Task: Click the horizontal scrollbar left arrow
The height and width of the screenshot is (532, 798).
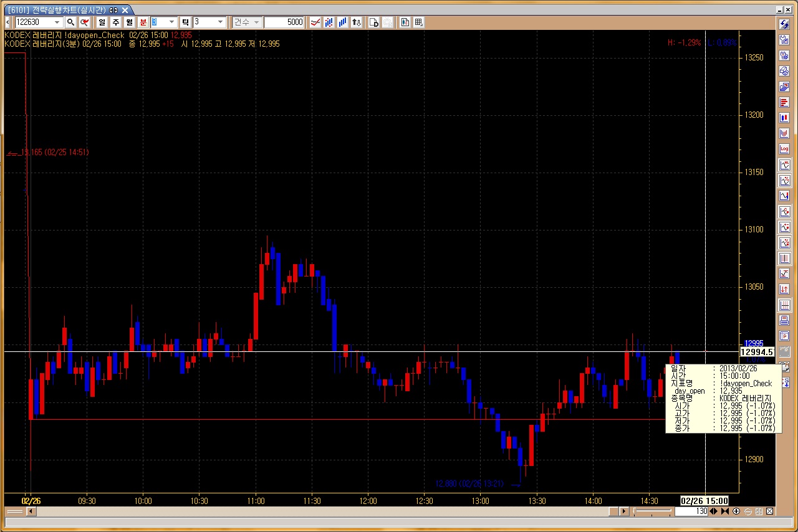Action: click(31, 511)
